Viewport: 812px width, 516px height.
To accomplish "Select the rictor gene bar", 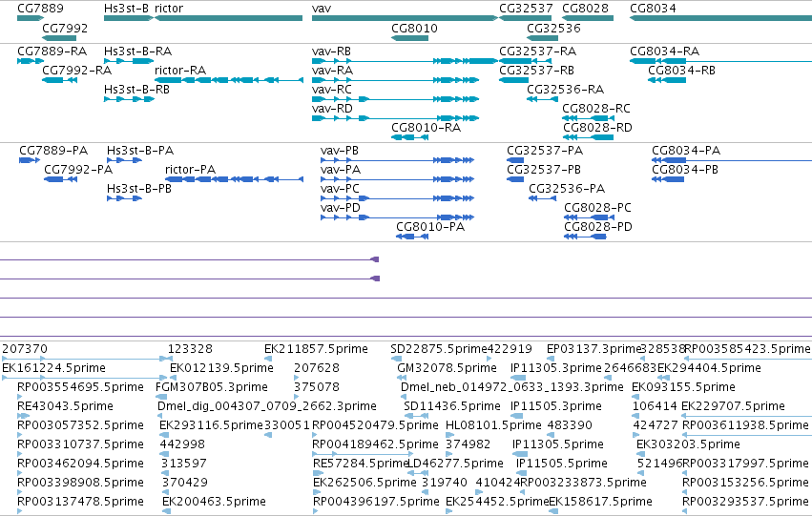I will coord(228,18).
